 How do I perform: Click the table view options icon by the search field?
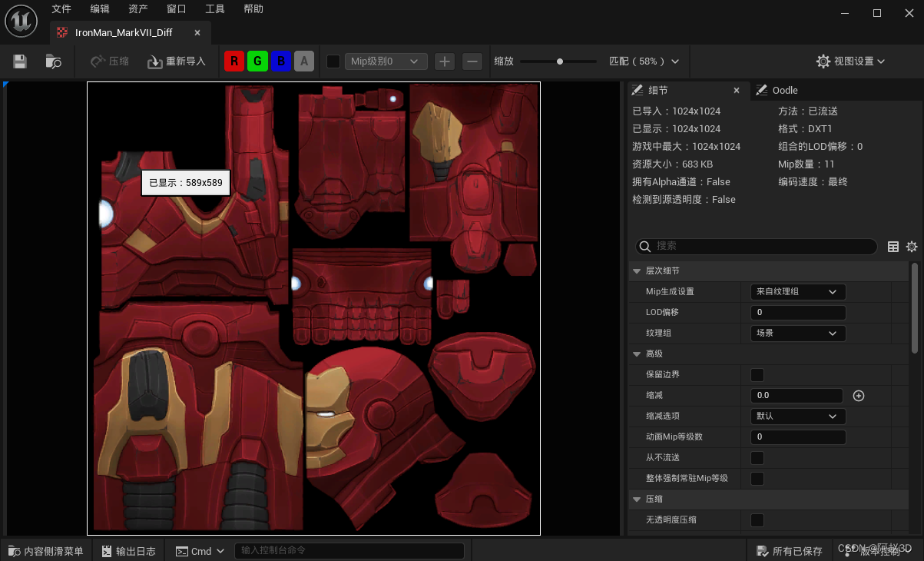(893, 247)
